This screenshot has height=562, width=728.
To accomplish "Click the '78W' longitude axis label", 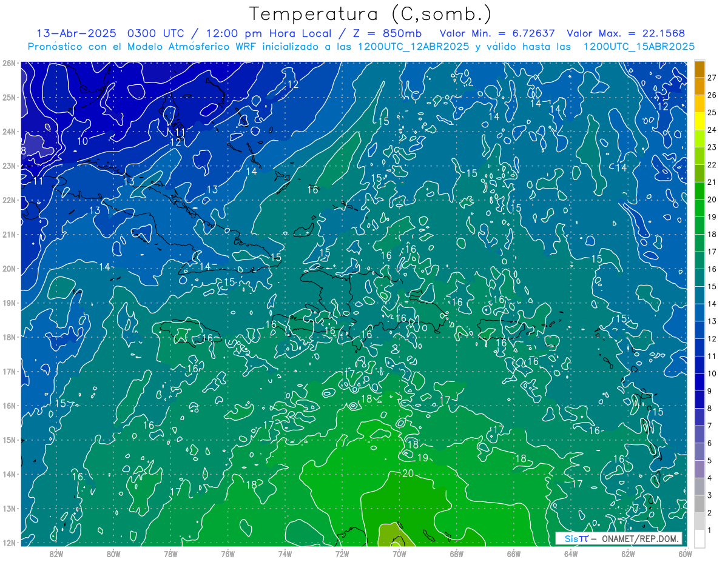I will 170,554.
